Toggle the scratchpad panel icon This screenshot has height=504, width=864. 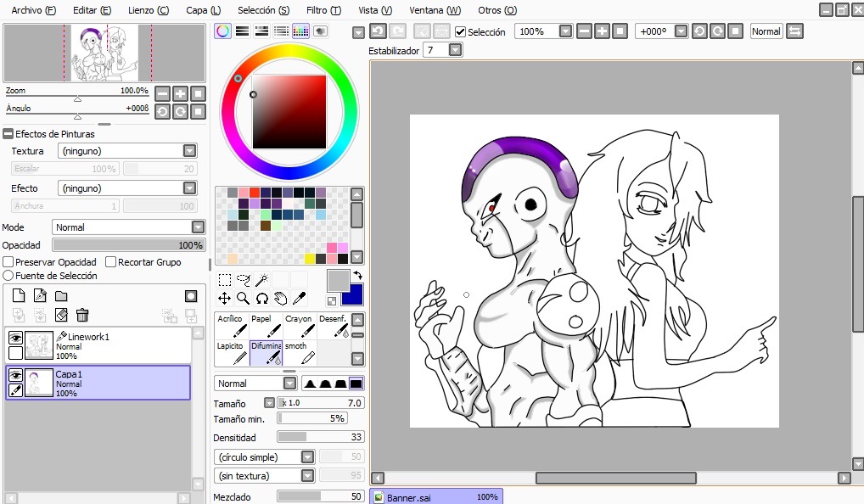321,31
